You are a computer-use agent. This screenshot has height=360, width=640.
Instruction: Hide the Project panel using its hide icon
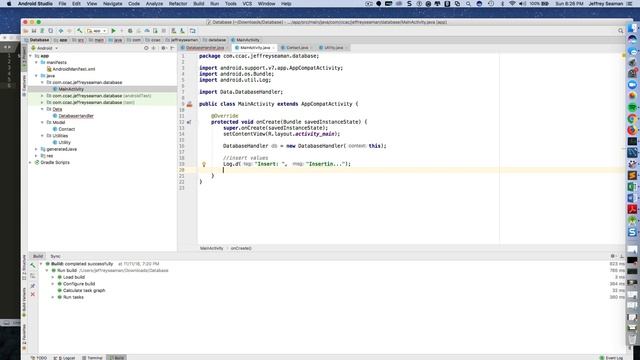172,48
